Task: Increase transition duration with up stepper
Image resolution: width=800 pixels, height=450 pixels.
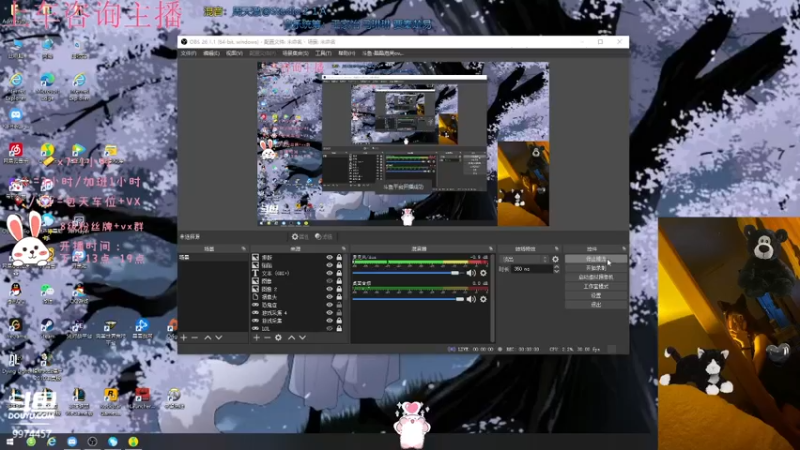Action: 556,267
